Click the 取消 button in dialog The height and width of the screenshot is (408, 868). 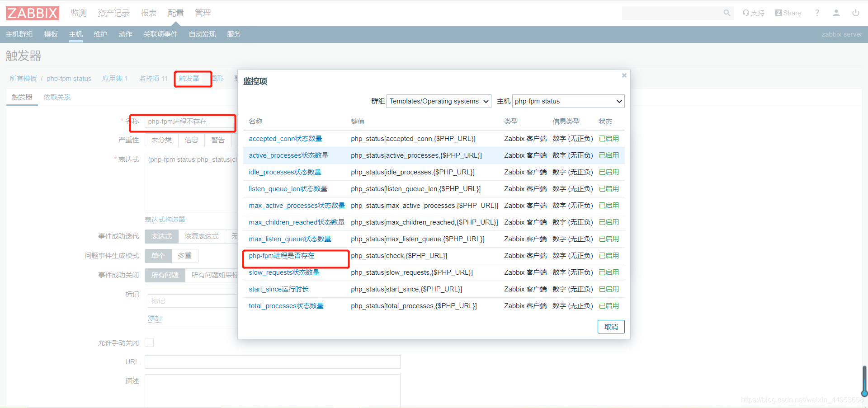(x=611, y=327)
